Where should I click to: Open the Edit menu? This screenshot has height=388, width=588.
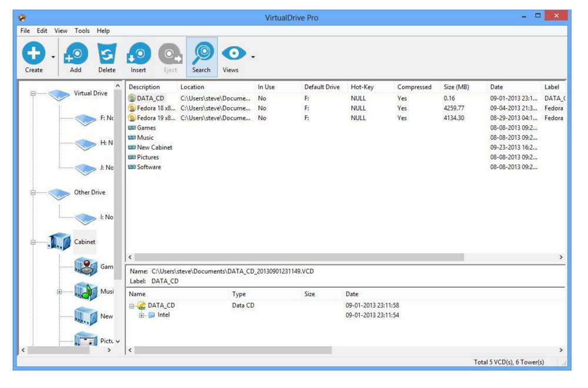click(x=42, y=31)
